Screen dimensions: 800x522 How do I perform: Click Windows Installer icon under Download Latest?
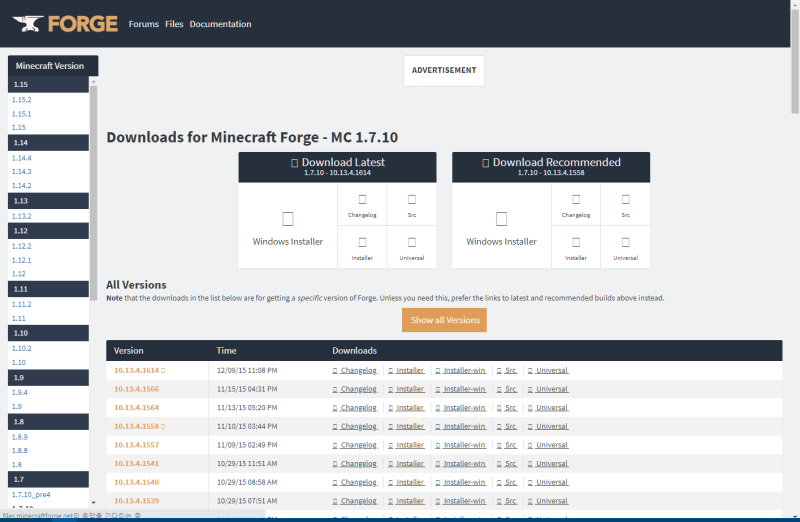coord(288,219)
